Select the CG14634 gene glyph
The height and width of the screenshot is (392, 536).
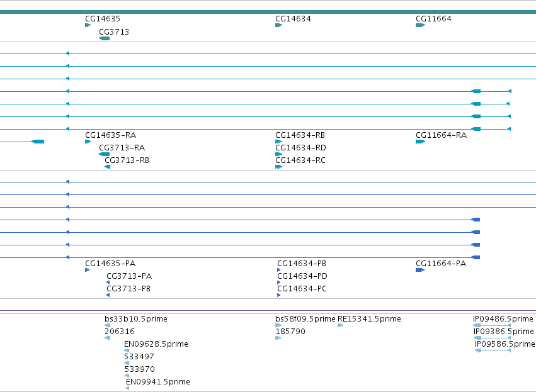coord(278,25)
